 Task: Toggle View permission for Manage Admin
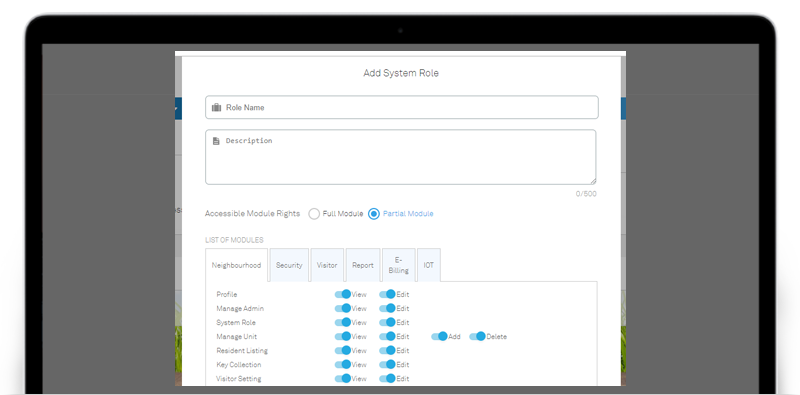(x=343, y=308)
